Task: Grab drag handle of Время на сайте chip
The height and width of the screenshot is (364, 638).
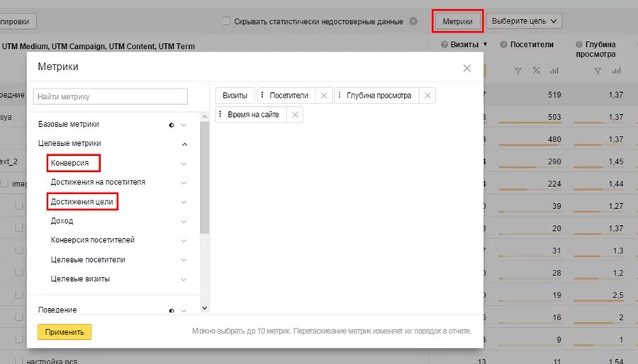Action: (x=220, y=114)
